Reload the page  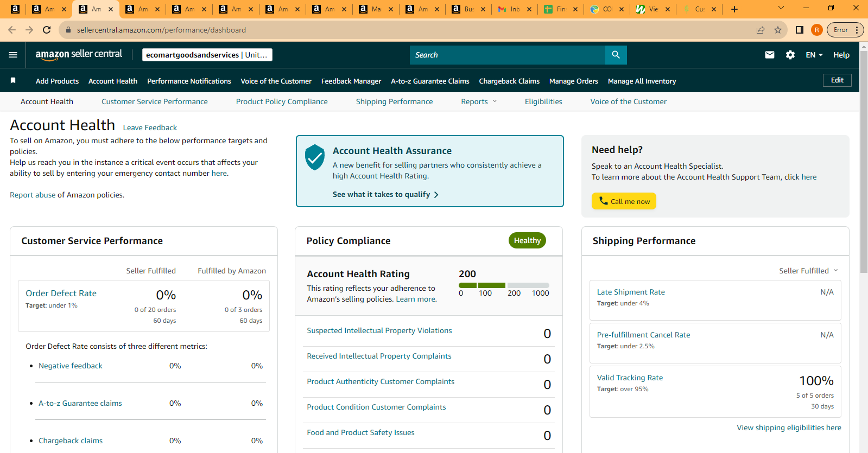[47, 30]
